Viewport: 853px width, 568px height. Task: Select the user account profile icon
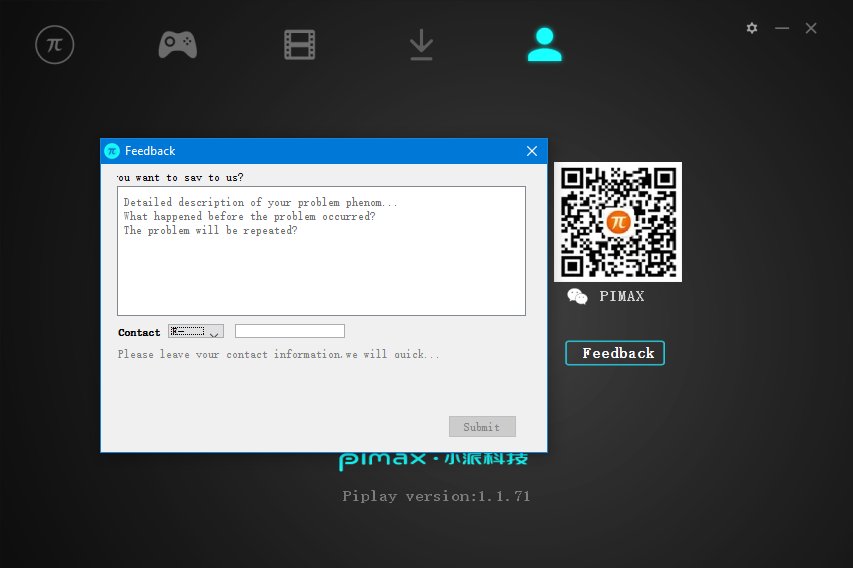544,45
